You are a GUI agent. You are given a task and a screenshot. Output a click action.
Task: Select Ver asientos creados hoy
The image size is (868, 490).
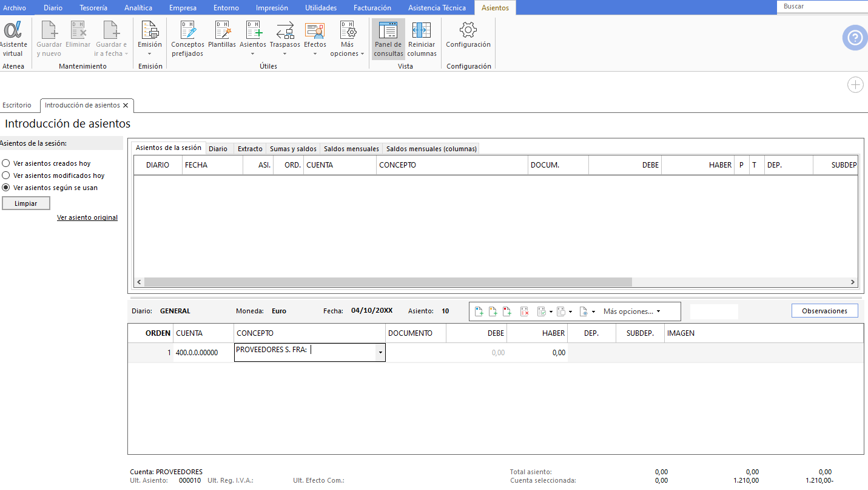(x=6, y=163)
